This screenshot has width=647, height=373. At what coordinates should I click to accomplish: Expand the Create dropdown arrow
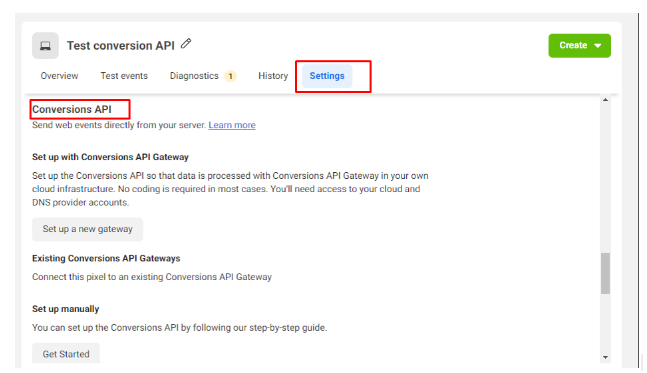click(597, 46)
